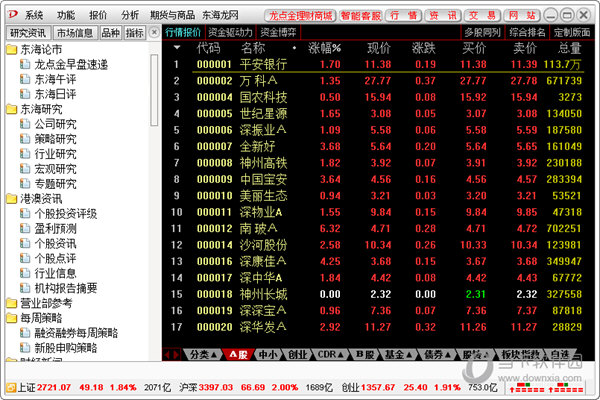600x400 pixels.
Task: Click the 资讯 top button
Action: pyautogui.click(x=443, y=16)
